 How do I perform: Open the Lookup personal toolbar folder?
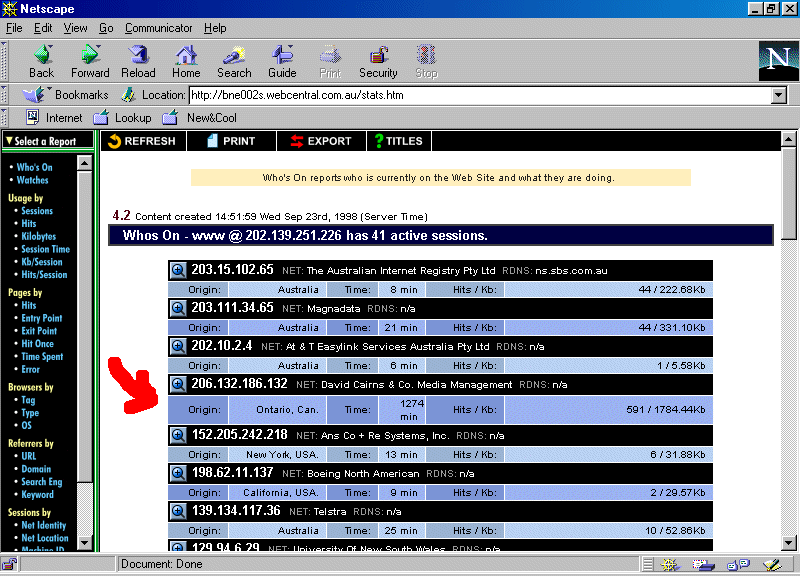click(122, 118)
